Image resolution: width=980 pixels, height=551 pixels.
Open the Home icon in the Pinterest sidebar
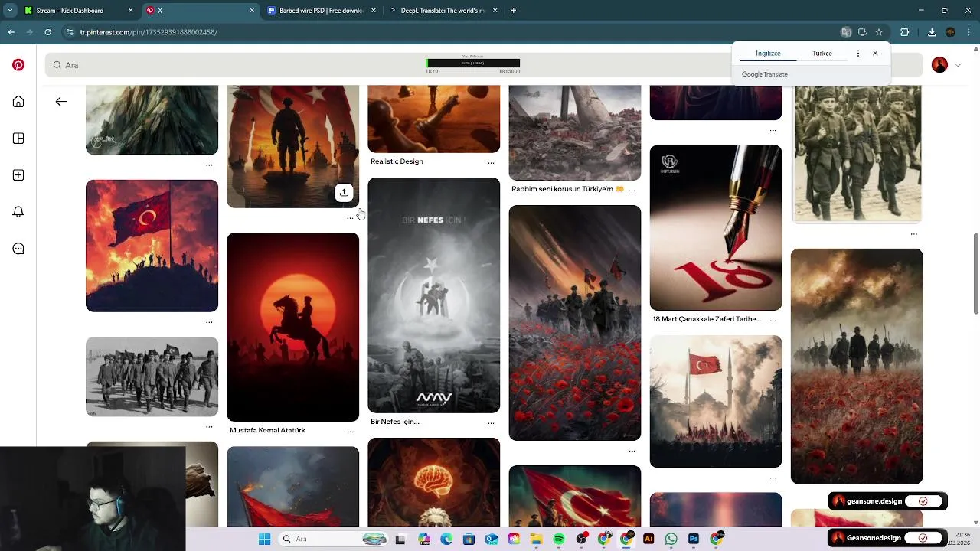18,102
